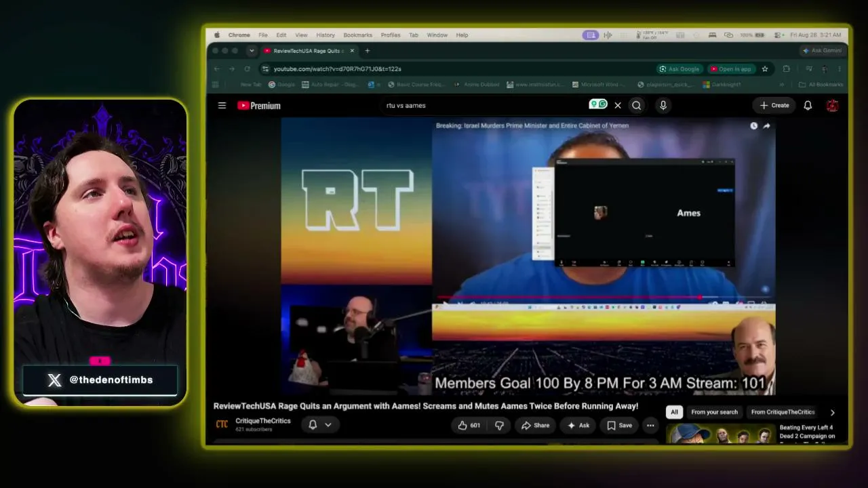
Task: Open Create dropdown on YouTube
Action: (x=774, y=106)
